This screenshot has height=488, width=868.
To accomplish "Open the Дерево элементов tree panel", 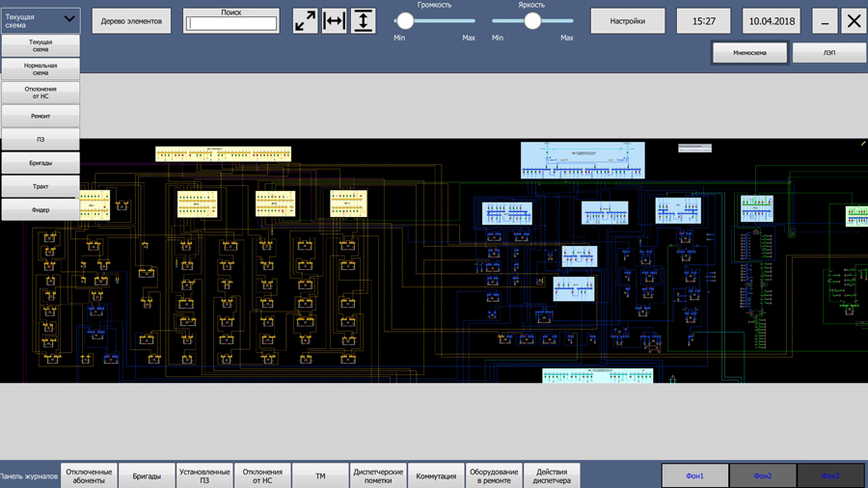I will click(131, 21).
